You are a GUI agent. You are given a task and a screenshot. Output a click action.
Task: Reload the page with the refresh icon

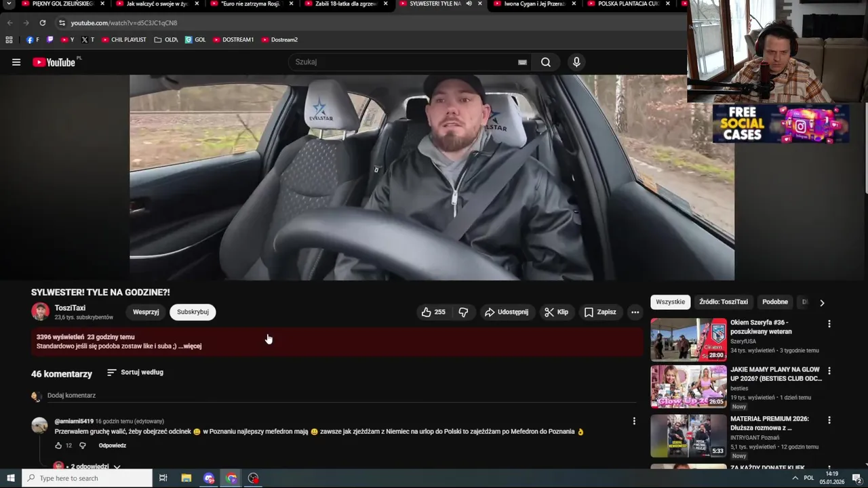[x=42, y=23]
